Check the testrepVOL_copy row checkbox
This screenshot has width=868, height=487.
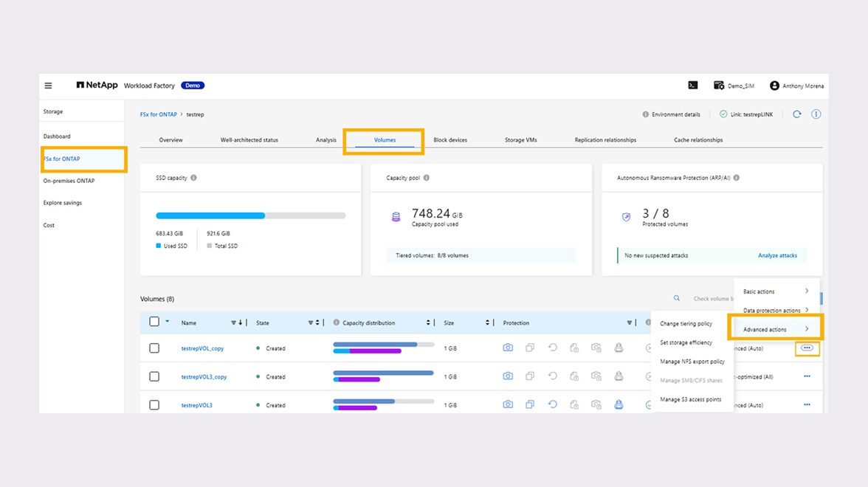[154, 348]
